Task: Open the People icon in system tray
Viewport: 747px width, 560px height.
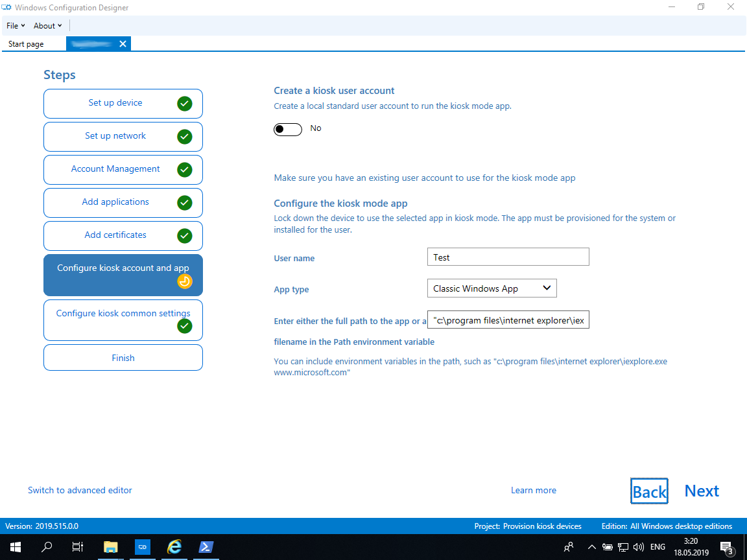Action: [568, 546]
